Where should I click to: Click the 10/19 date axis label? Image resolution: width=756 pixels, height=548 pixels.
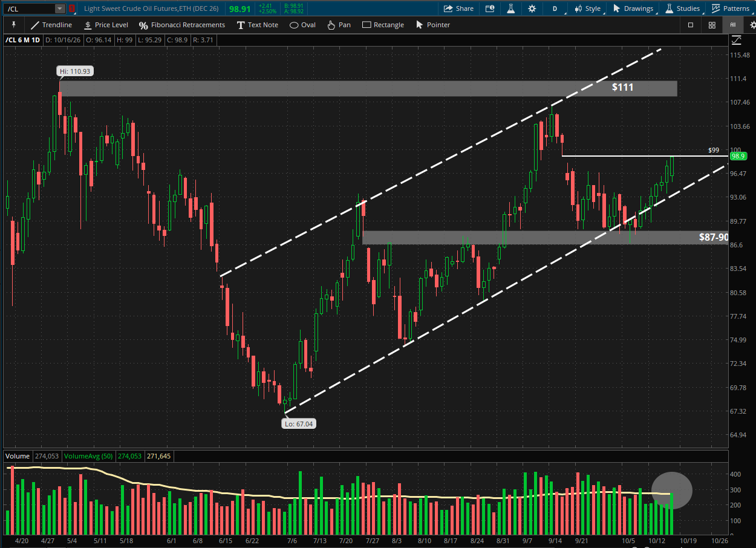point(688,541)
